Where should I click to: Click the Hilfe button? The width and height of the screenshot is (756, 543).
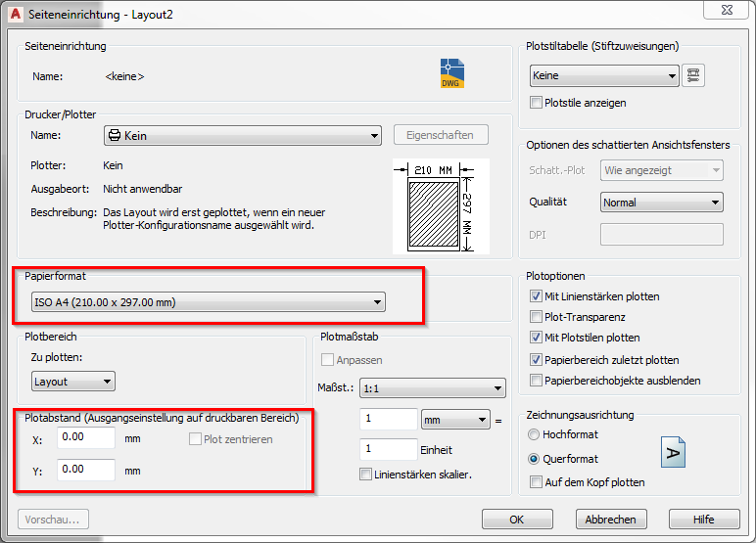pyautogui.click(x=703, y=520)
